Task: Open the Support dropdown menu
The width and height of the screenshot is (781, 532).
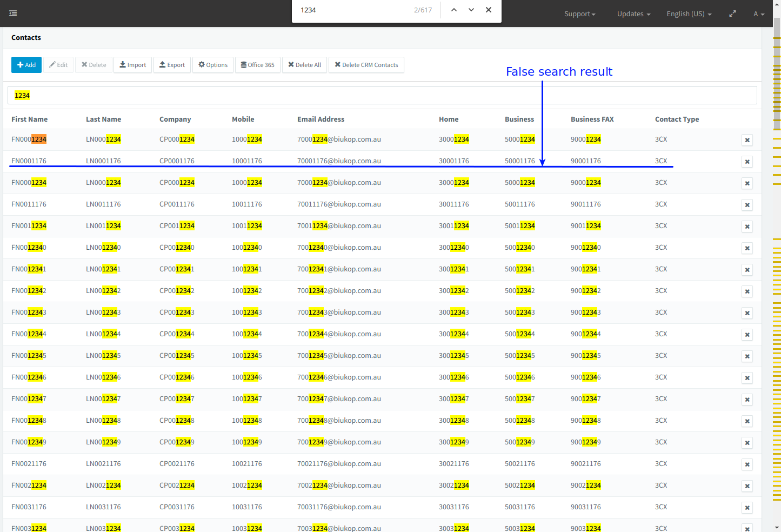Action: pyautogui.click(x=579, y=14)
